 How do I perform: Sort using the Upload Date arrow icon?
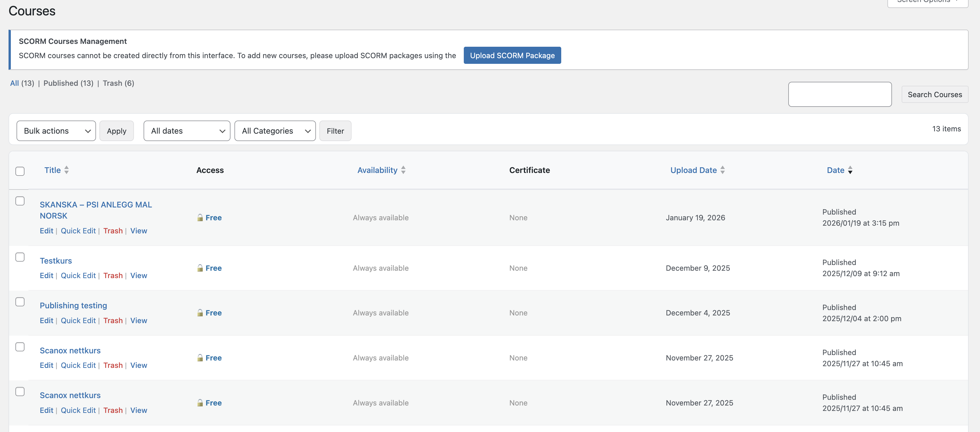pyautogui.click(x=723, y=170)
